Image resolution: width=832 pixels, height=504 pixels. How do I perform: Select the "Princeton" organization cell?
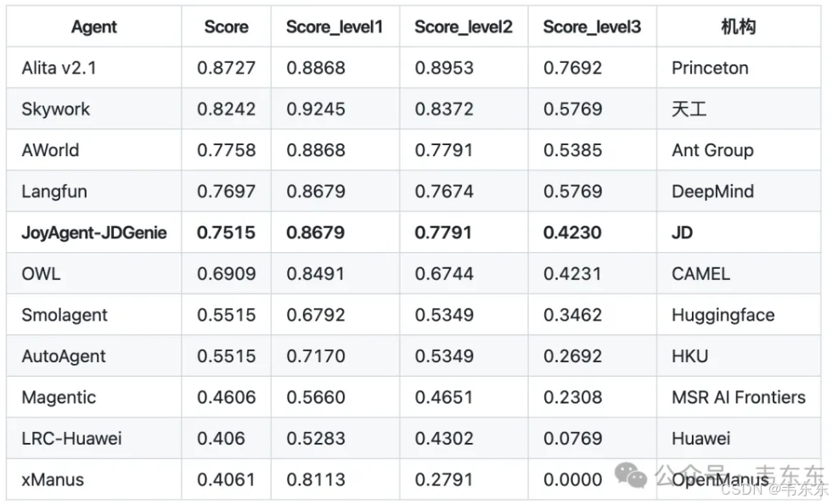[710, 68]
